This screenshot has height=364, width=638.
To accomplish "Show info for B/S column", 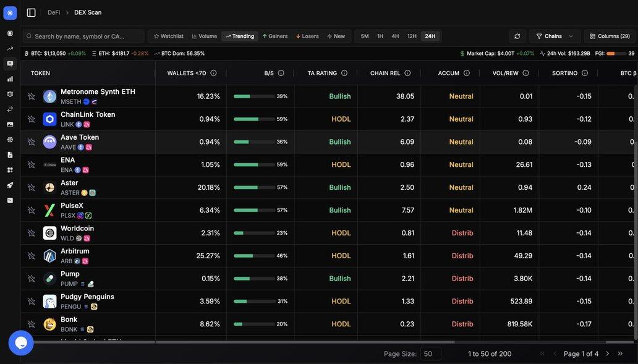I will coord(281,73).
